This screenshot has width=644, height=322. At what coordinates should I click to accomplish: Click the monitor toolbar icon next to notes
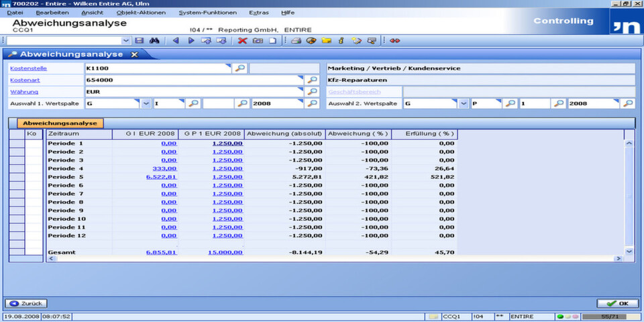point(372,41)
